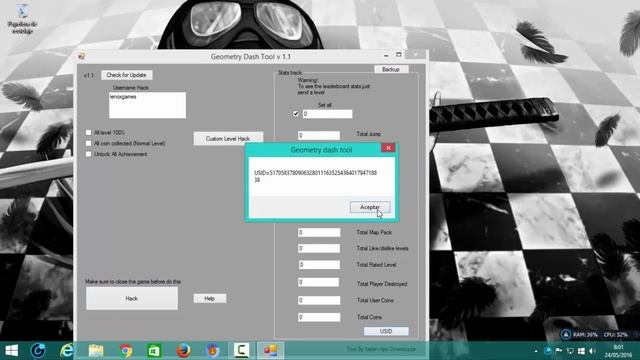Open the Windows Start button
This screenshot has height=360, width=640.
tap(11, 351)
